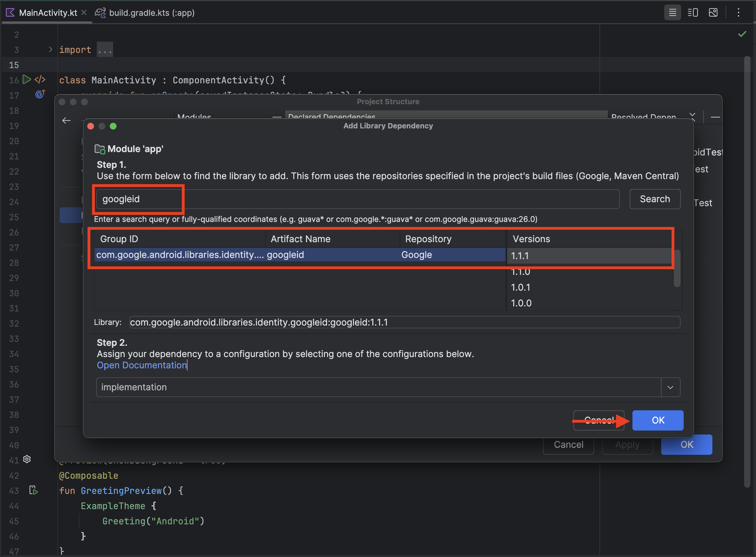Click the Code-only editor view icon
The image size is (756, 557).
(672, 13)
